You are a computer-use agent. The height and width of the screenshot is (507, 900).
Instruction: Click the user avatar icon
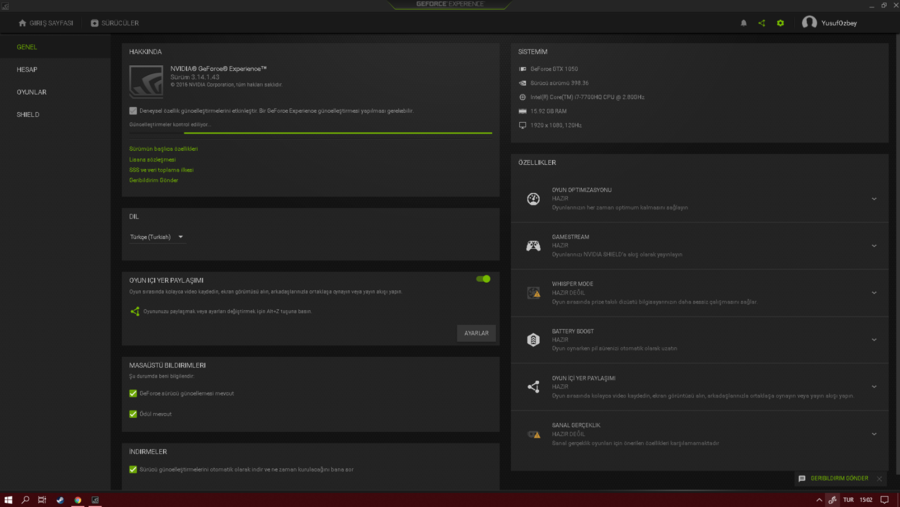809,22
